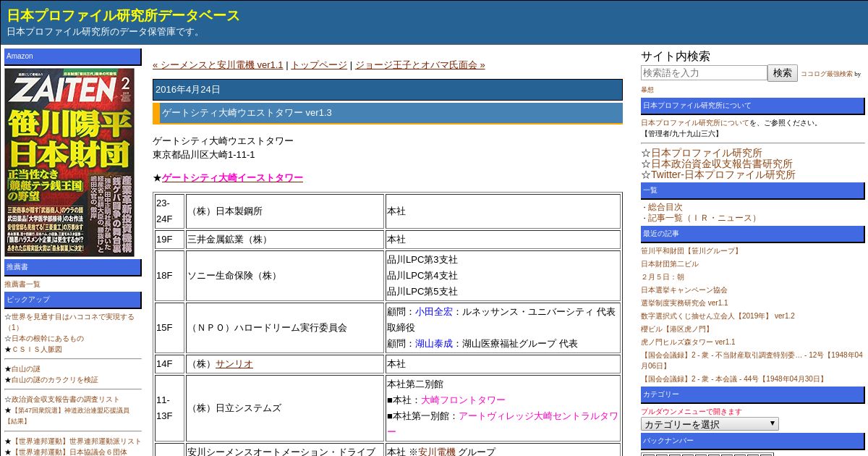The image size is (868, 456).
Task: Open 総合目次 link
Action: point(665,207)
